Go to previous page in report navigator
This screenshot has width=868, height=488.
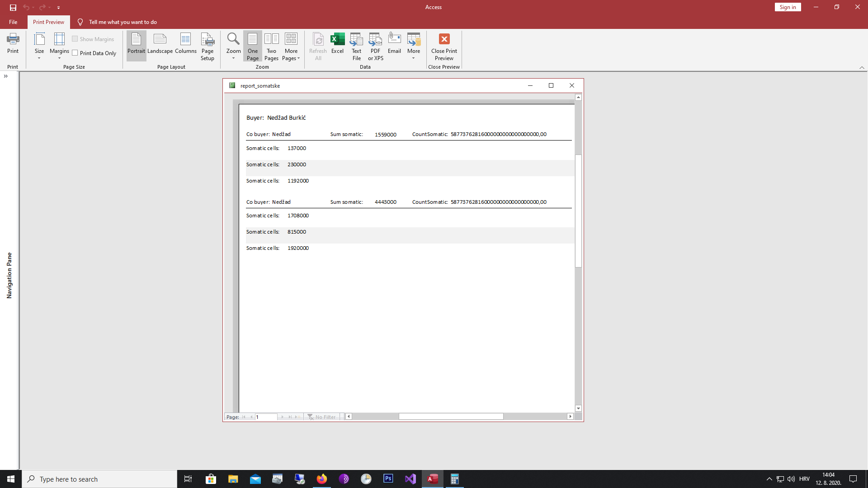coord(251,417)
